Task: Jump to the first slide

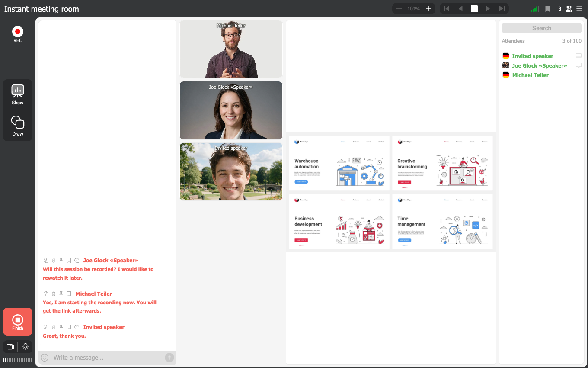Action: click(x=447, y=9)
